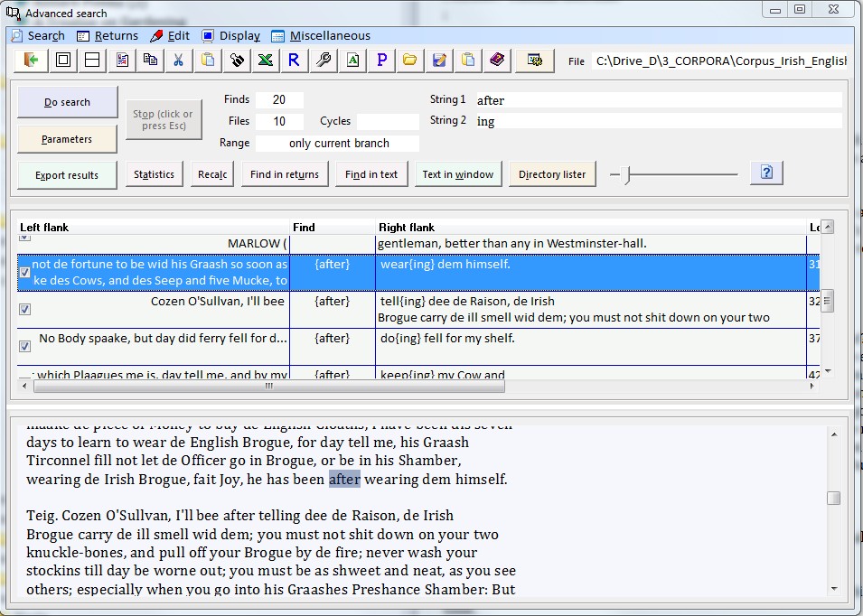The height and width of the screenshot is (616, 863).
Task: Click the Statistics button
Action: tap(154, 174)
